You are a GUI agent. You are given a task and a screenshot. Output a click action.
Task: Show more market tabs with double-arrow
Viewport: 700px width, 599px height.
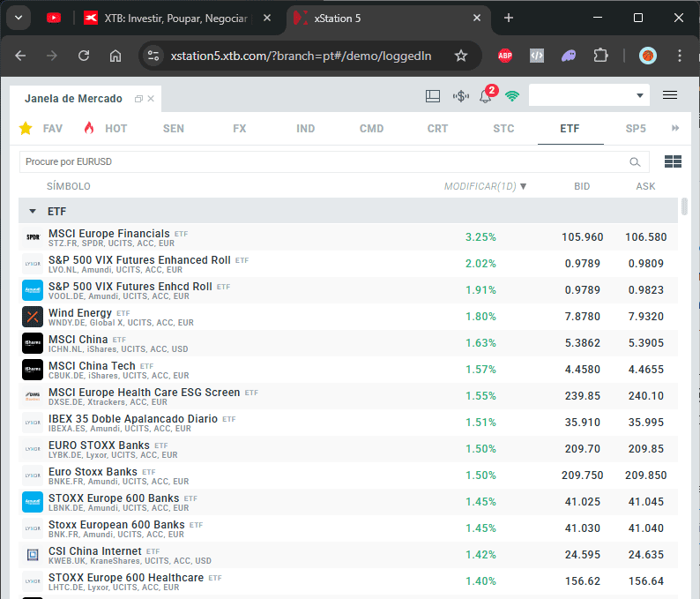pyautogui.click(x=675, y=128)
